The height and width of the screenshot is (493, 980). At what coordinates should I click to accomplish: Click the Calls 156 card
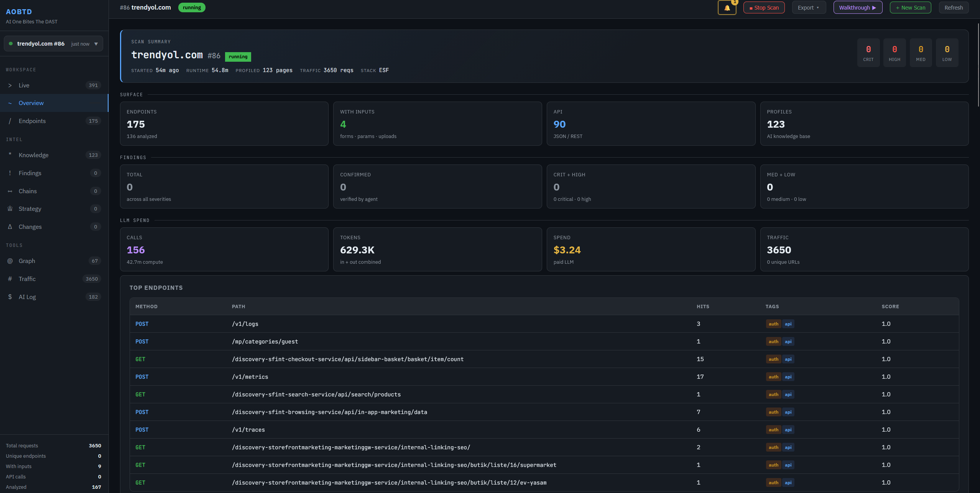point(224,249)
